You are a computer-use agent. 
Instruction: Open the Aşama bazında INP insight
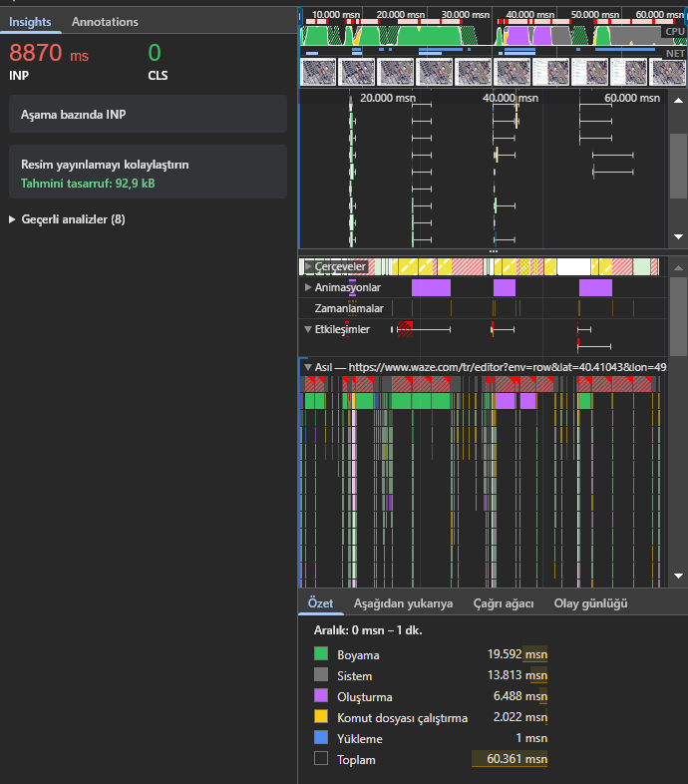[148, 115]
